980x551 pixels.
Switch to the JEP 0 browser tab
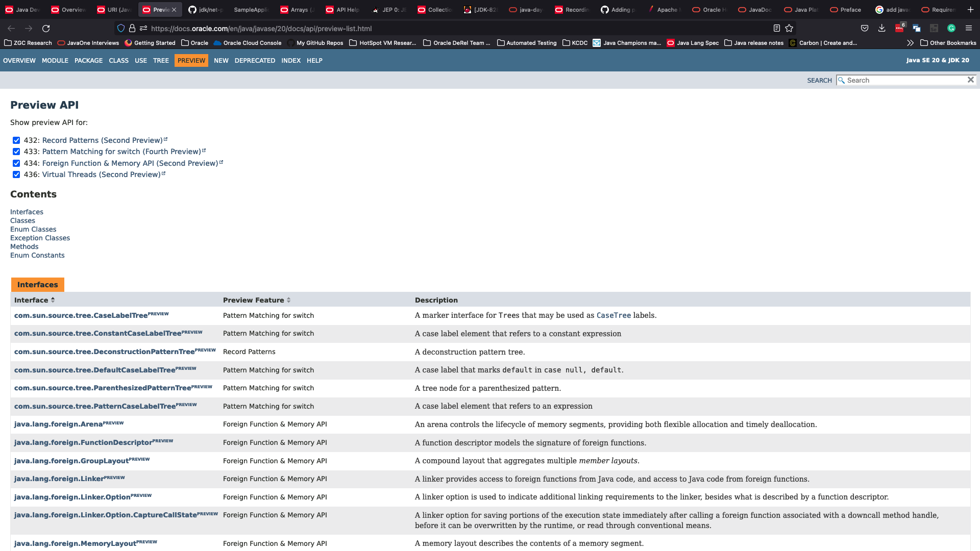389,10
